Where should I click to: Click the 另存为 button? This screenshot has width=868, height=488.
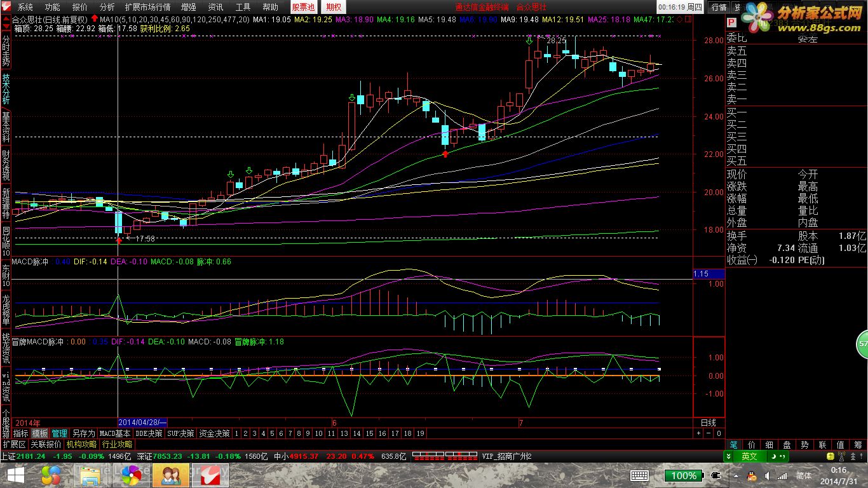[x=83, y=433]
